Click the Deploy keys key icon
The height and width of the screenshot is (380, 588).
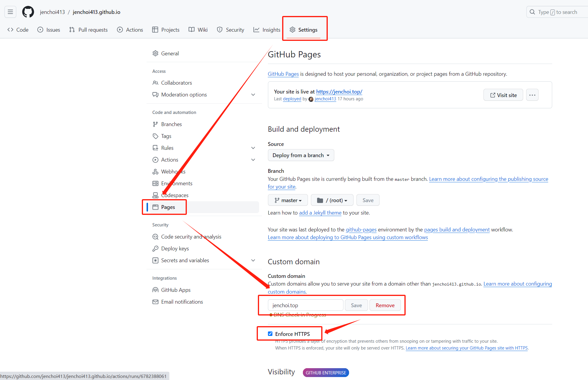click(155, 249)
